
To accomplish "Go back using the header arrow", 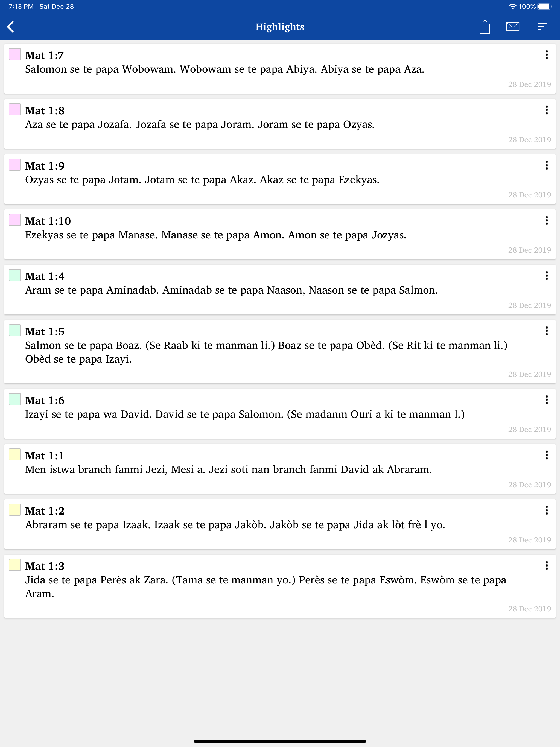I will (11, 27).
